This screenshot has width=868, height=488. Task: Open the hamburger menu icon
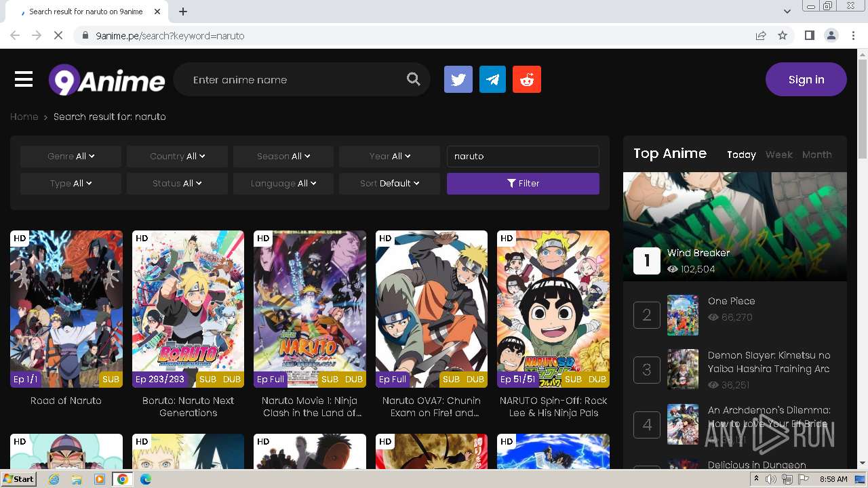(24, 79)
